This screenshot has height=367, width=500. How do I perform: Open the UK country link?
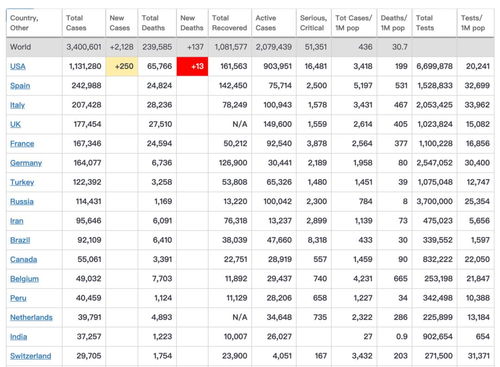point(15,124)
